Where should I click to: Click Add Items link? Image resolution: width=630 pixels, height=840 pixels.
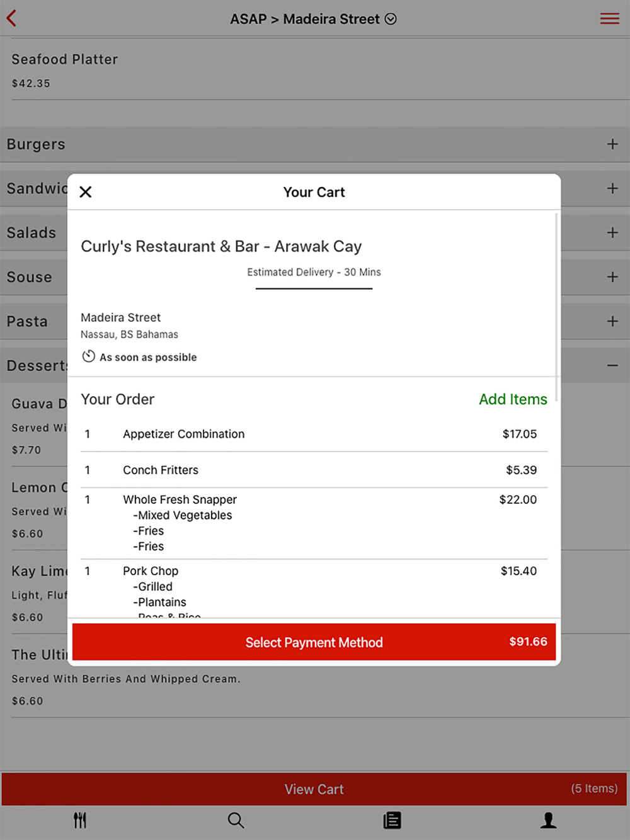click(513, 399)
